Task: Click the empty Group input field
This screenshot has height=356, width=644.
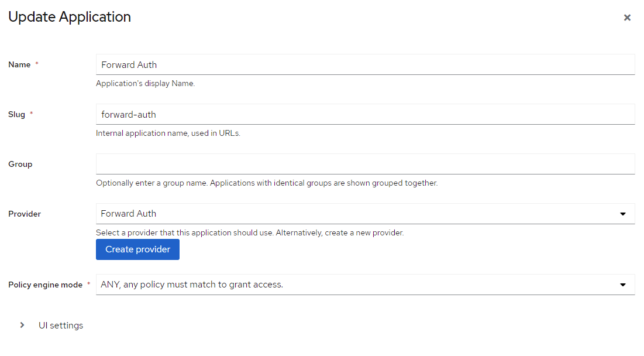Action: coord(365,164)
